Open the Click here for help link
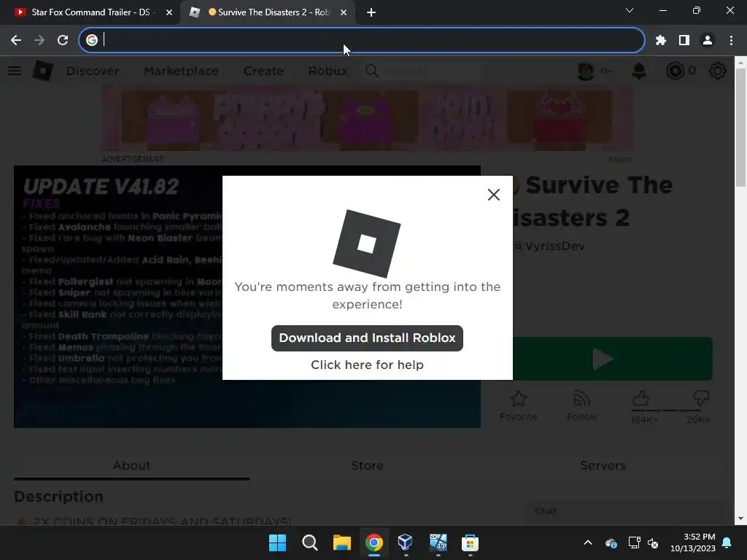This screenshot has height=560, width=747. tap(367, 365)
